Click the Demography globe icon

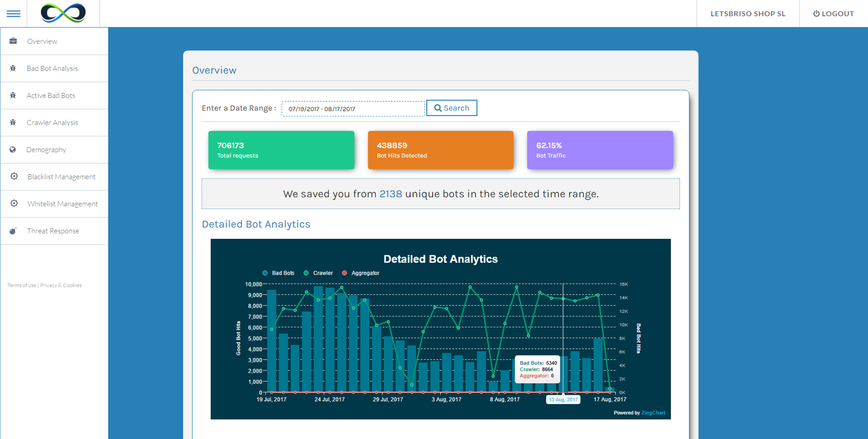coord(13,150)
